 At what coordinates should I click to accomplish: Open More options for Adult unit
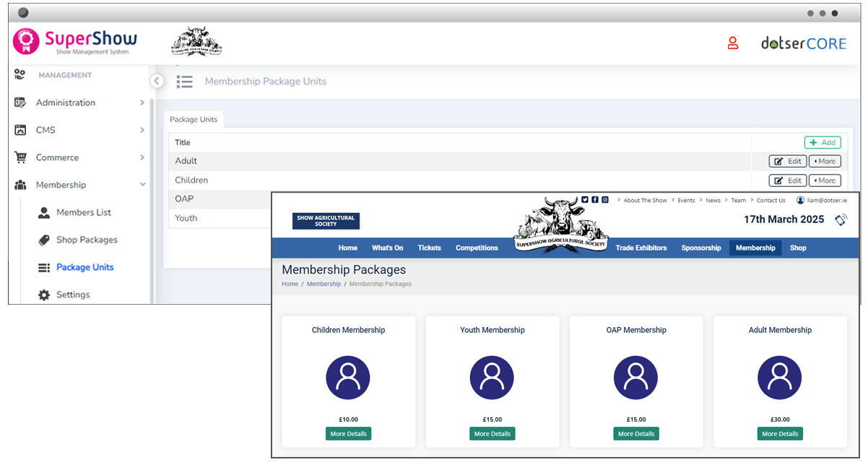pos(825,162)
